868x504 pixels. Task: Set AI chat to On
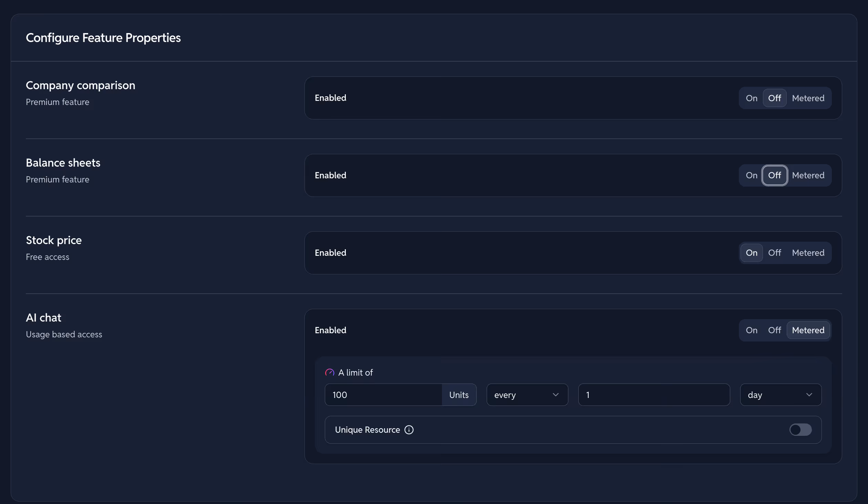click(751, 330)
